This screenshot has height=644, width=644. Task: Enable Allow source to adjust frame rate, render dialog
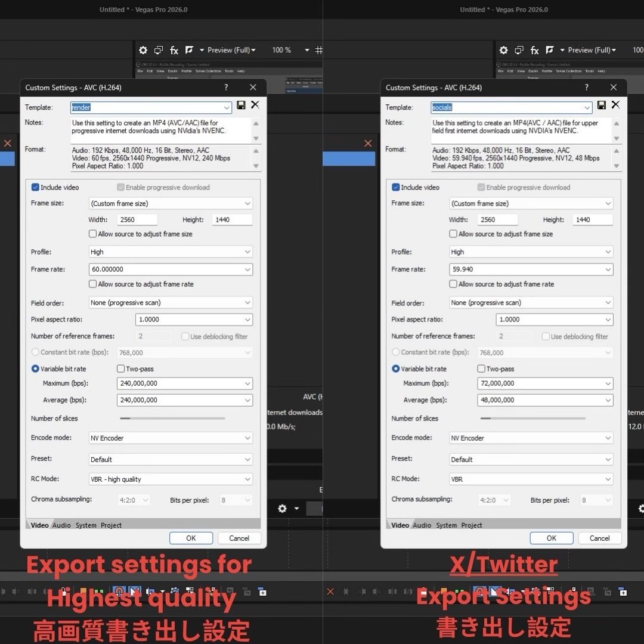pos(93,284)
